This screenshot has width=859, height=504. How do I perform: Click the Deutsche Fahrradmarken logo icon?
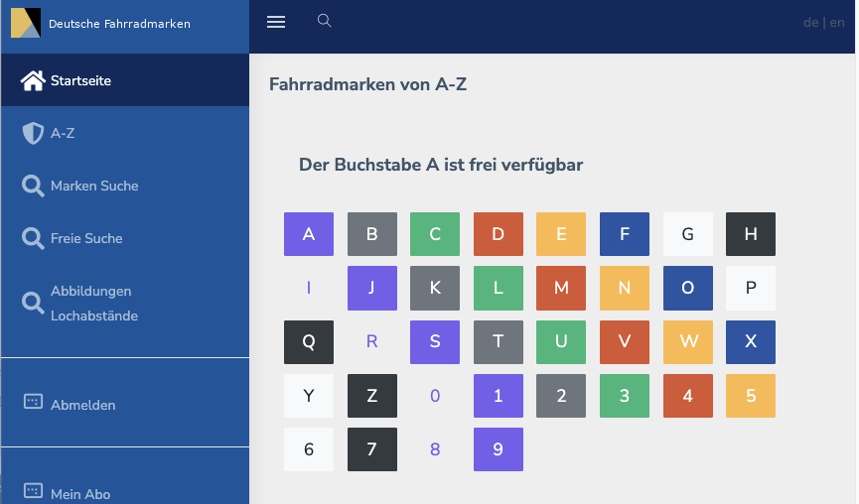tap(26, 23)
